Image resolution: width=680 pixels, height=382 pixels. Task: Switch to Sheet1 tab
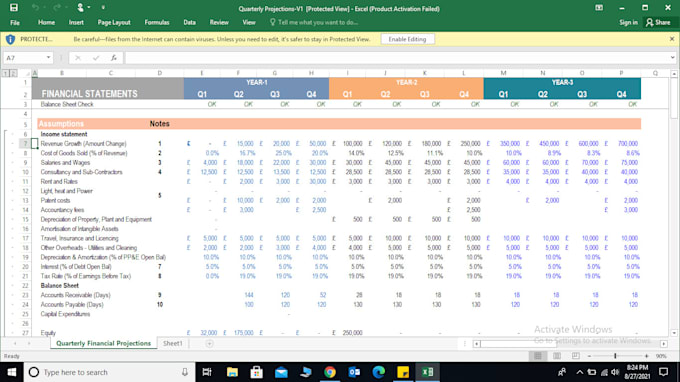pyautogui.click(x=173, y=343)
